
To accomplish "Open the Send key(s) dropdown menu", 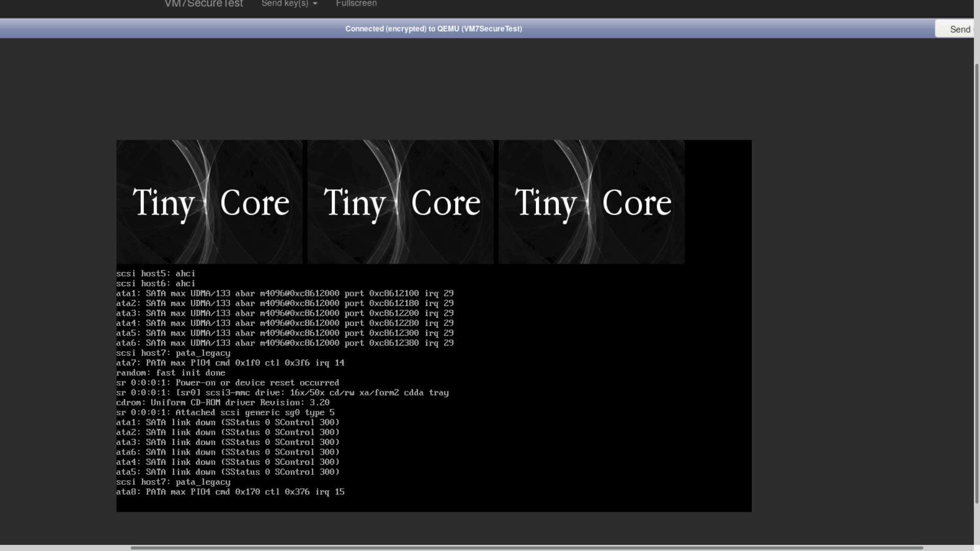I will coord(289,4).
